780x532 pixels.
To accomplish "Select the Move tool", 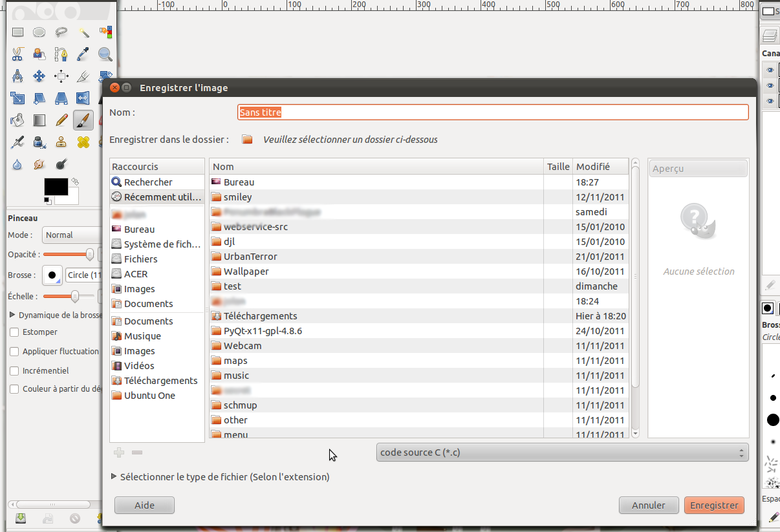I will pos(39,76).
